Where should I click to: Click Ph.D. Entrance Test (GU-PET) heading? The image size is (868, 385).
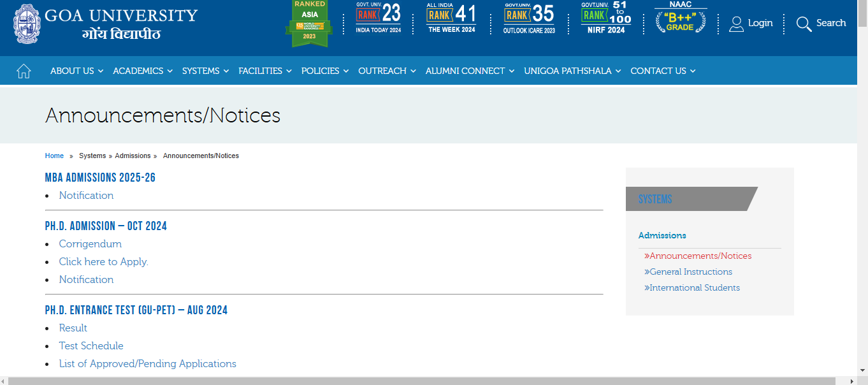point(136,310)
